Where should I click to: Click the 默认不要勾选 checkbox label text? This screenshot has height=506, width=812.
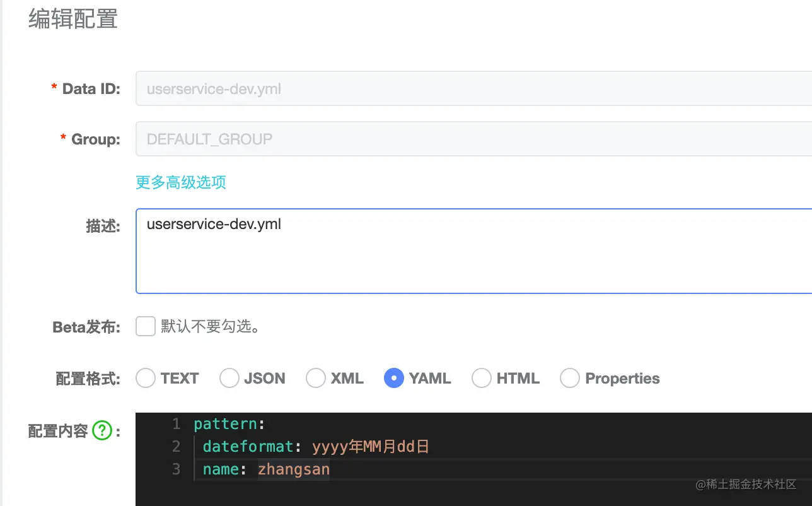click(x=211, y=327)
